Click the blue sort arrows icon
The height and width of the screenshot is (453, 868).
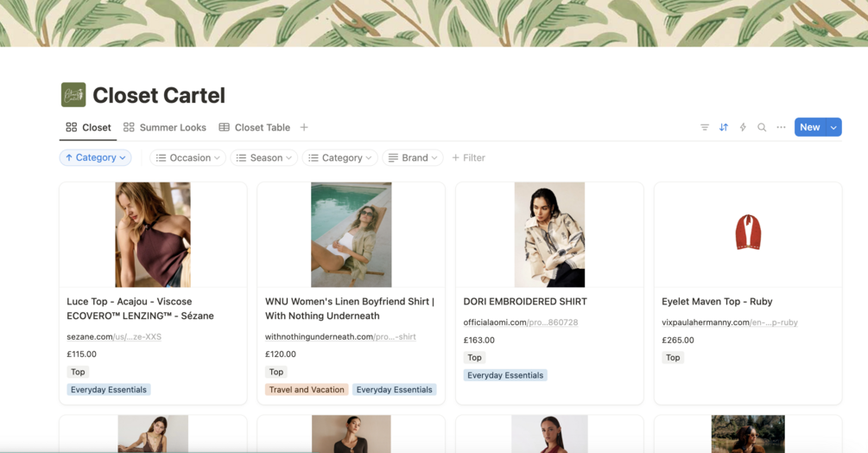click(724, 127)
